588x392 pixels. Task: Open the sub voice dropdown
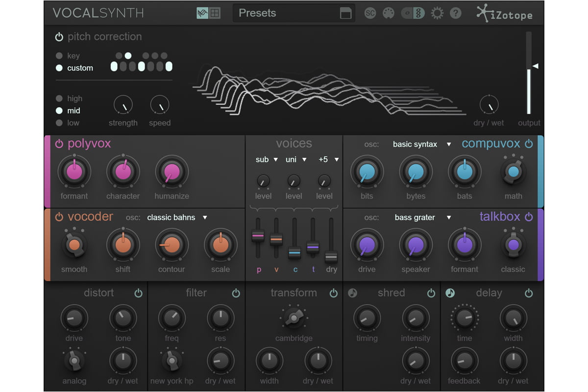coord(267,159)
